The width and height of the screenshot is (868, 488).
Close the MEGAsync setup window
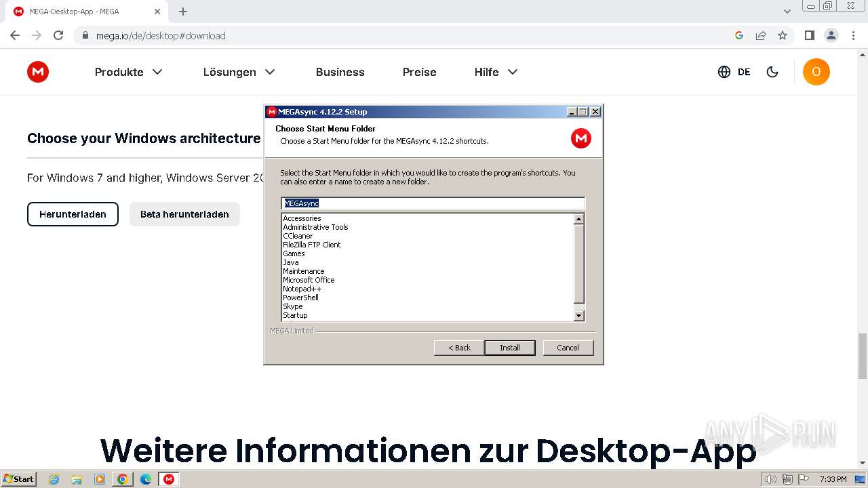(x=595, y=112)
